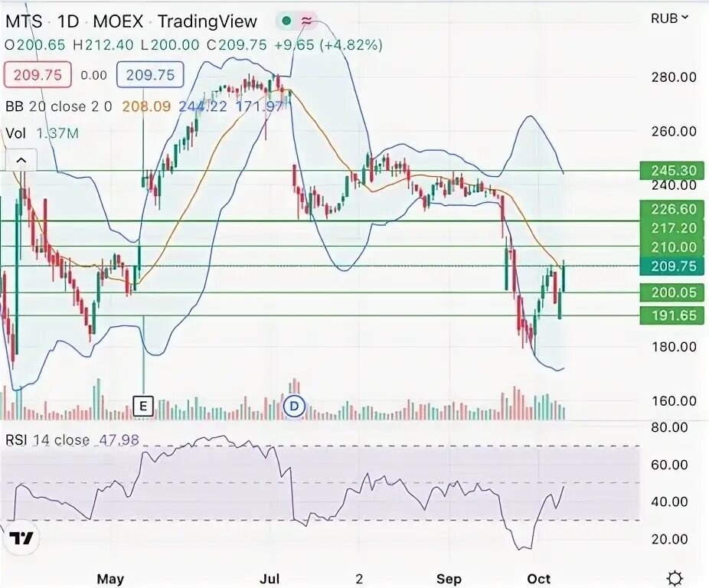Click the Sep label on time axis

pos(449,579)
